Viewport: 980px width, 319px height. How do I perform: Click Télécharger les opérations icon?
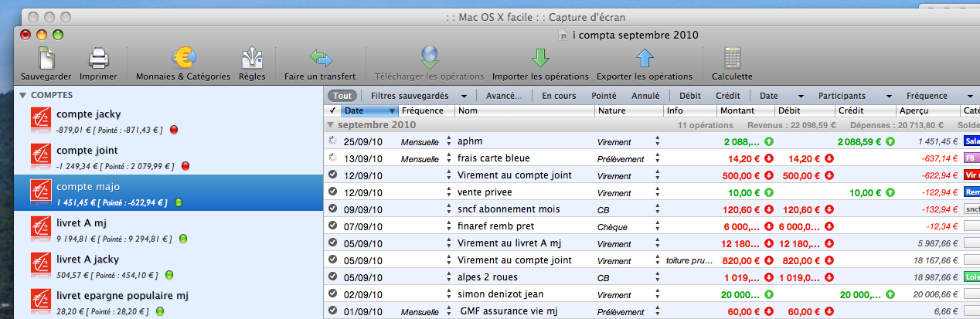tap(429, 59)
